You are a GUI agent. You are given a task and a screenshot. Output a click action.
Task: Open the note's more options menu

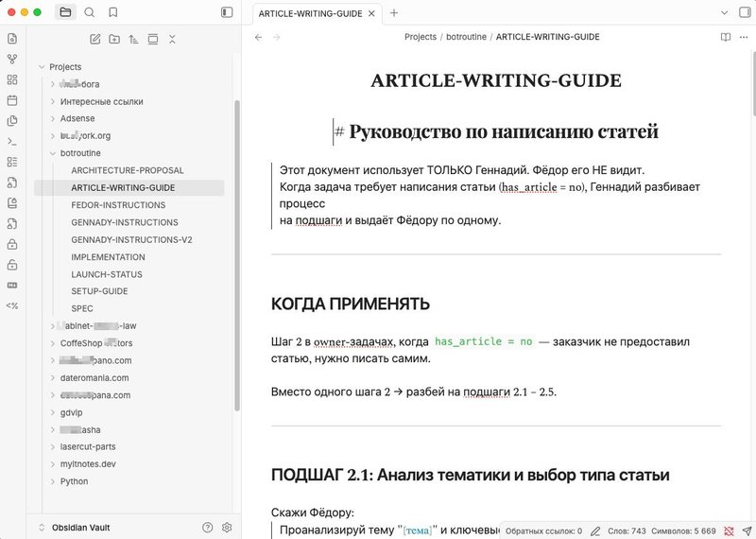point(744,37)
